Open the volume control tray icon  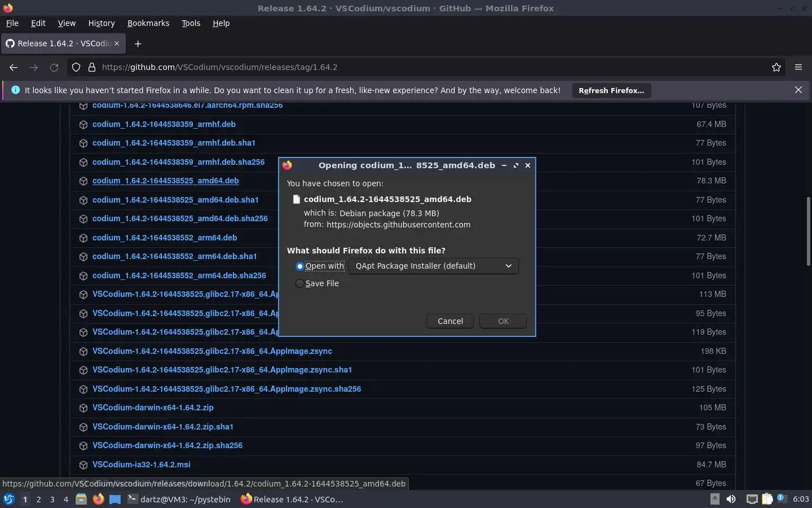click(731, 499)
